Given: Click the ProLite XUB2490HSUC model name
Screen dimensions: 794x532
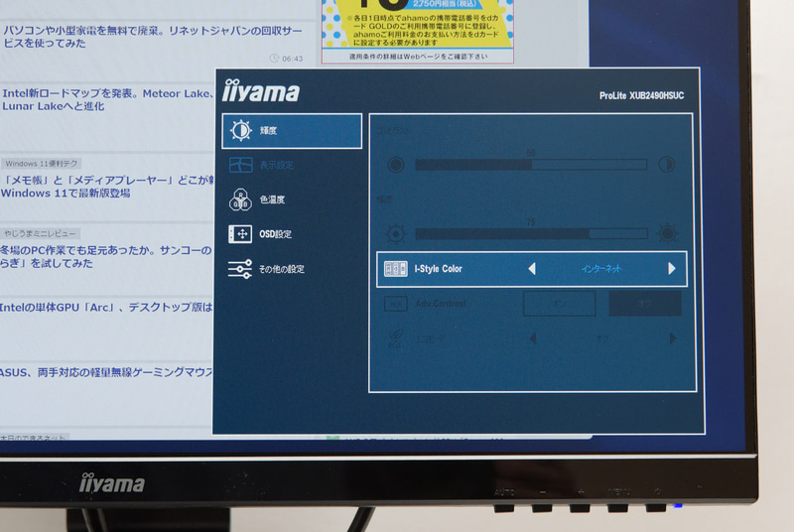Looking at the screenshot, I should click(641, 95).
